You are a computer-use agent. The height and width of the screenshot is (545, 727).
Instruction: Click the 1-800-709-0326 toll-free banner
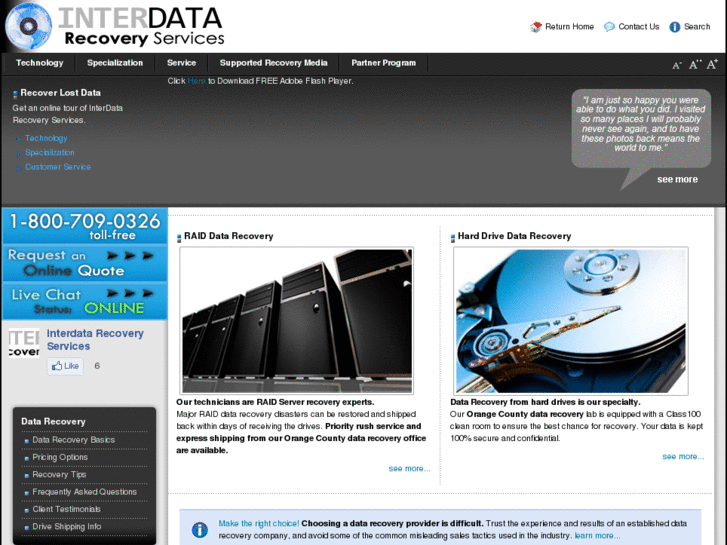click(x=85, y=226)
